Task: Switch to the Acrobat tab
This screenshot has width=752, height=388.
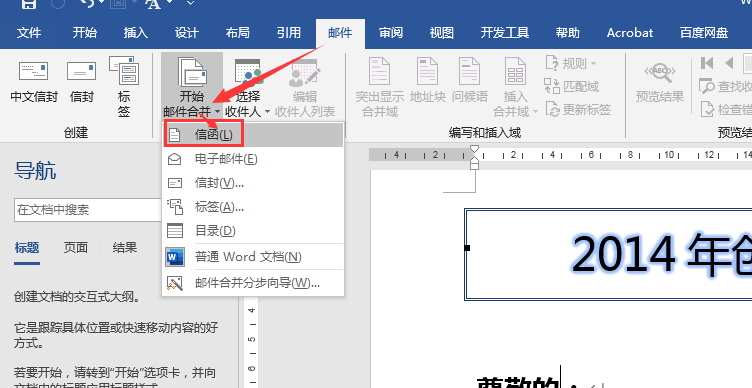Action: coord(630,33)
